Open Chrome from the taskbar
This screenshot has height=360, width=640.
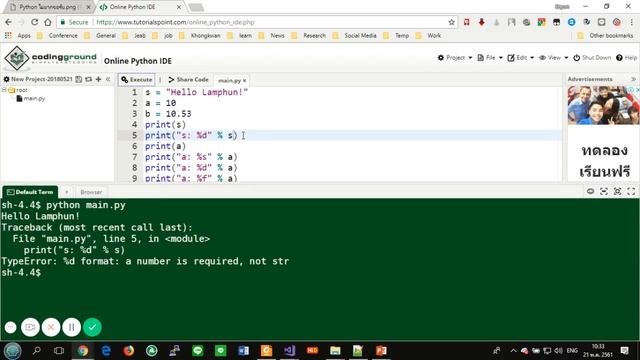pos(83,351)
